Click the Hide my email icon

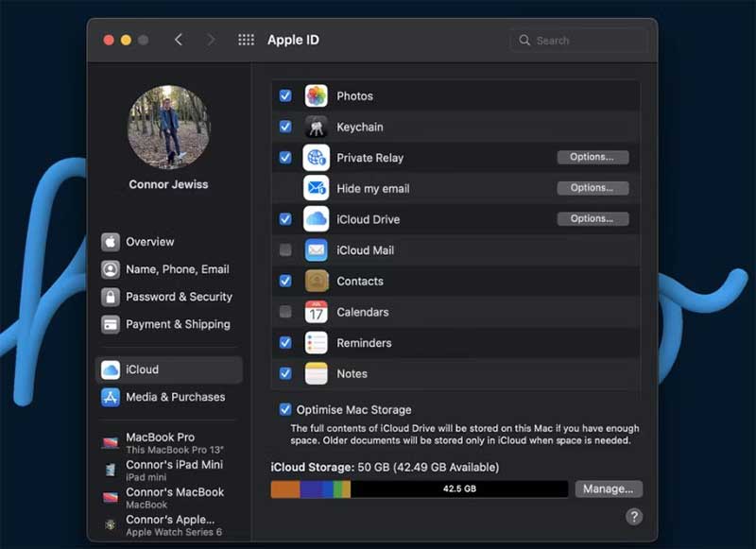click(317, 188)
